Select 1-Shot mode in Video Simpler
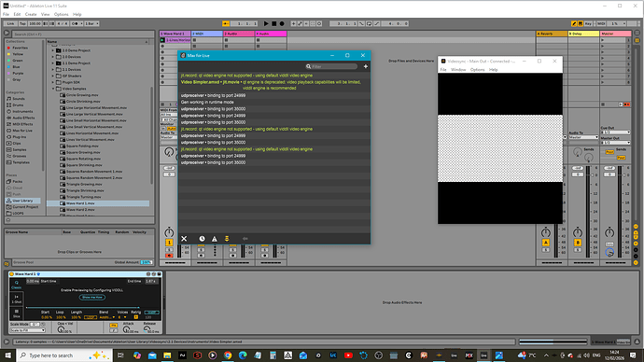Screen dimensions: 644x362 [x=17, y=299]
